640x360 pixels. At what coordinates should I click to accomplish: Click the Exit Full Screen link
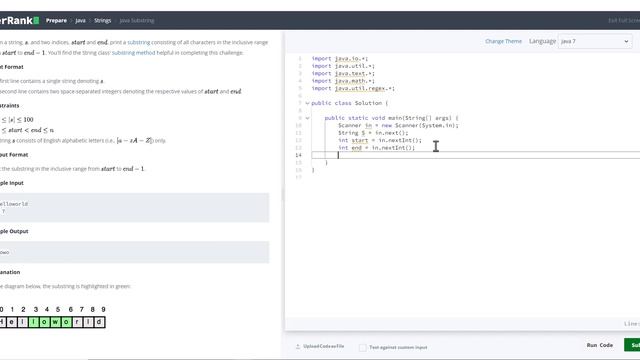pyautogui.click(x=624, y=20)
